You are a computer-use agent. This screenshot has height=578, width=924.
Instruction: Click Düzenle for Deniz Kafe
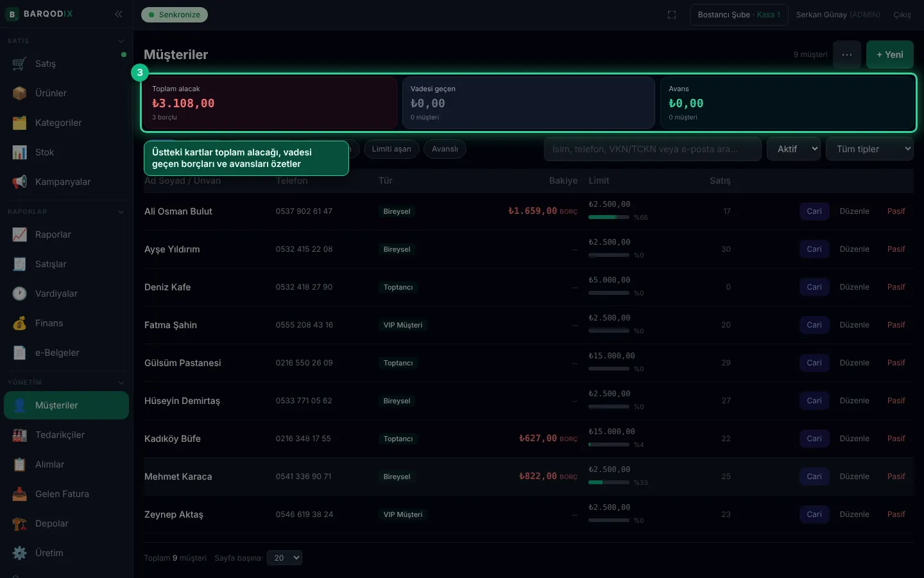pyautogui.click(x=855, y=287)
